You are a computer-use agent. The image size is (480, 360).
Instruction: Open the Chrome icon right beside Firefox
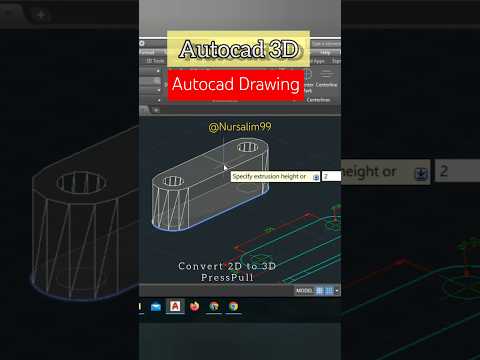[214, 306]
